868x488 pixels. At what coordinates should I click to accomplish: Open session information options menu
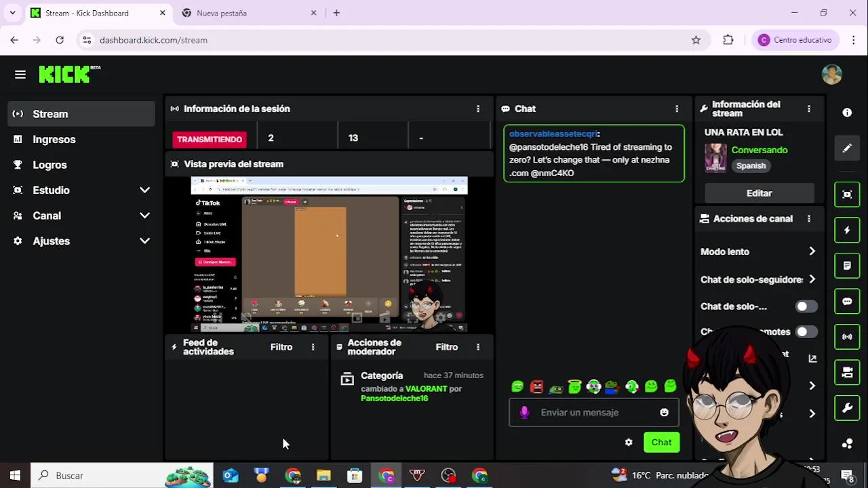478,108
